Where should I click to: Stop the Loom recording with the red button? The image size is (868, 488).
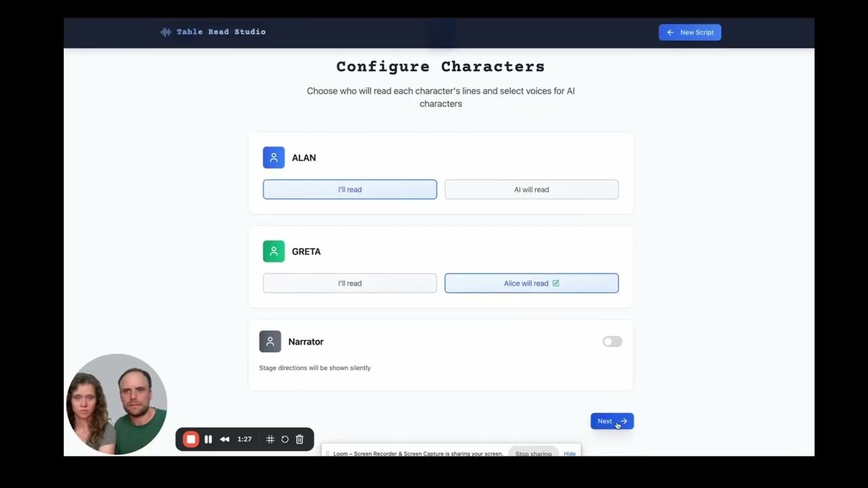pos(191,439)
